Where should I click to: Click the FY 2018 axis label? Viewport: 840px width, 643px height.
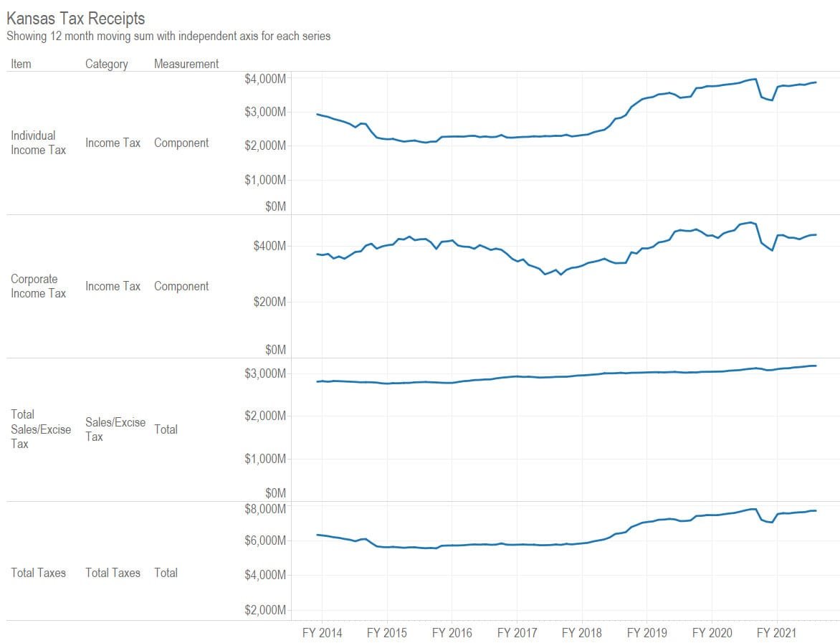point(582,633)
